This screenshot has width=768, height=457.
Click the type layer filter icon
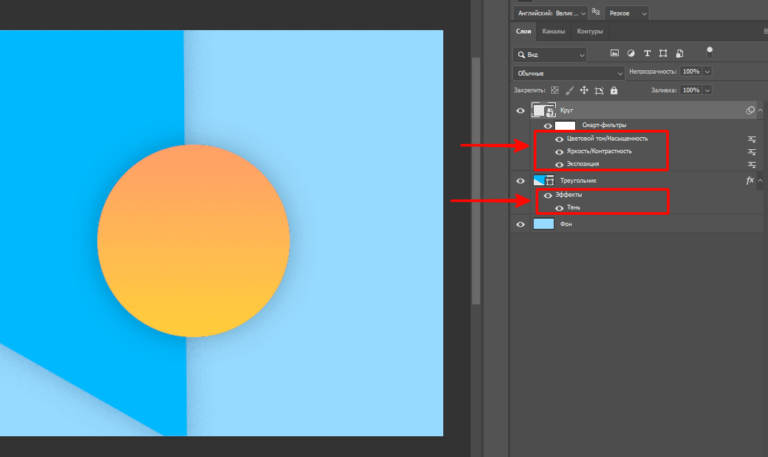(647, 53)
